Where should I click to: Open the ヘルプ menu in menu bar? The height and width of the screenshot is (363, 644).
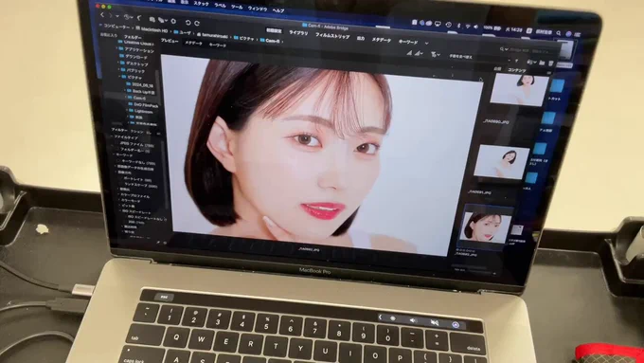[278, 9]
